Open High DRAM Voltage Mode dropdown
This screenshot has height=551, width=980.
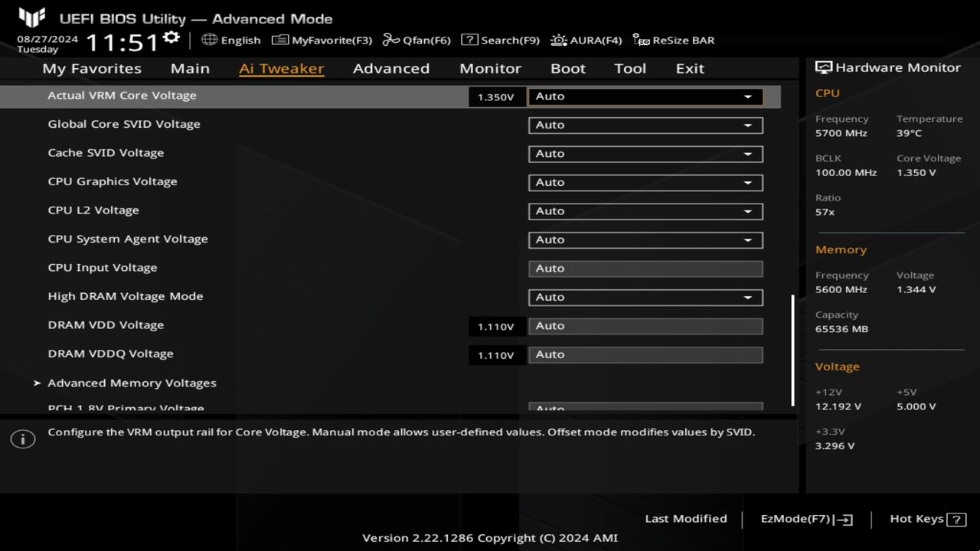pyautogui.click(x=645, y=297)
